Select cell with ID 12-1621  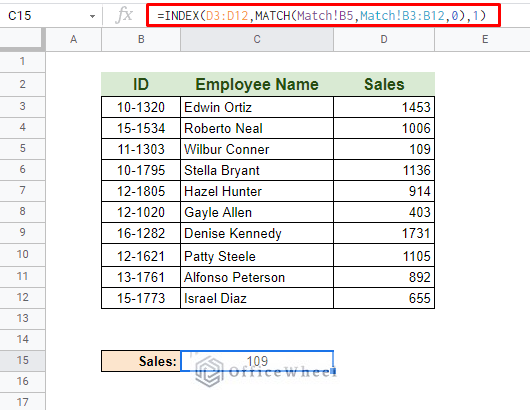coord(141,255)
